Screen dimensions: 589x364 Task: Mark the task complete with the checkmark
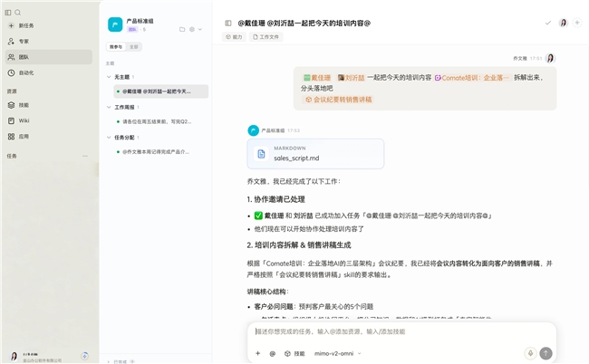548,23
